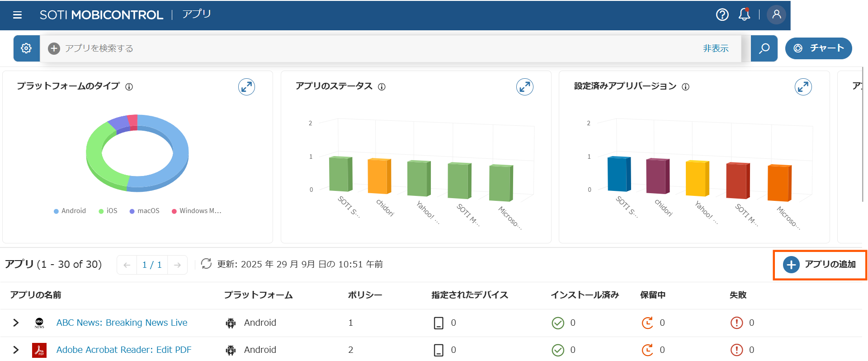The width and height of the screenshot is (868, 361).
Task: Sort by アプリの名前 column header
Action: (x=36, y=295)
